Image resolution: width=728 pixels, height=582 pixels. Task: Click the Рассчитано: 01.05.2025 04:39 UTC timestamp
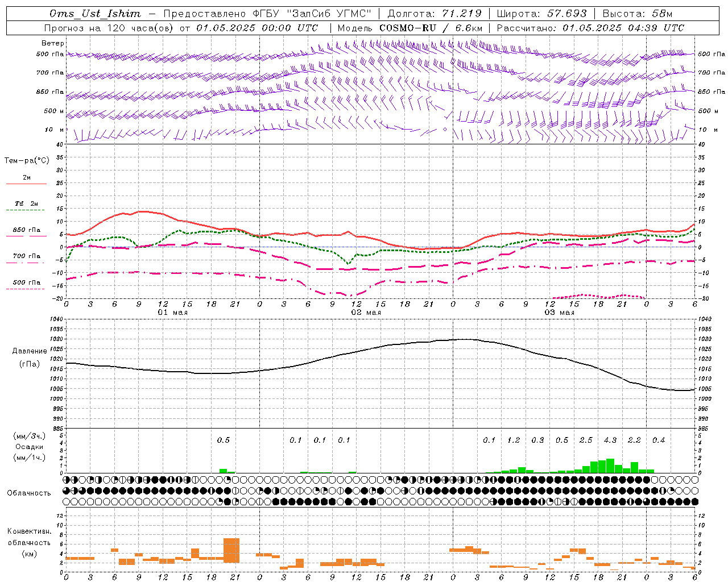[x=590, y=28]
